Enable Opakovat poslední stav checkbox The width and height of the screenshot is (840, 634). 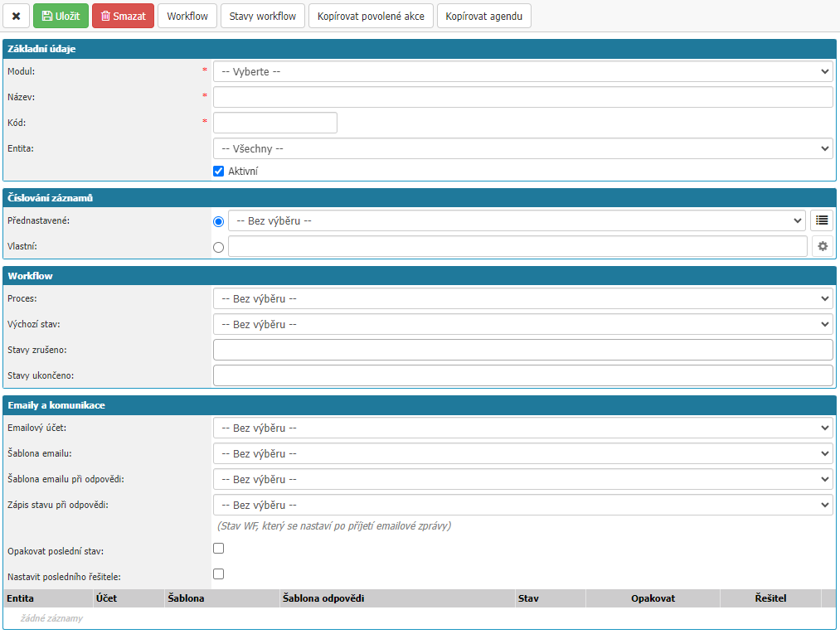point(219,549)
